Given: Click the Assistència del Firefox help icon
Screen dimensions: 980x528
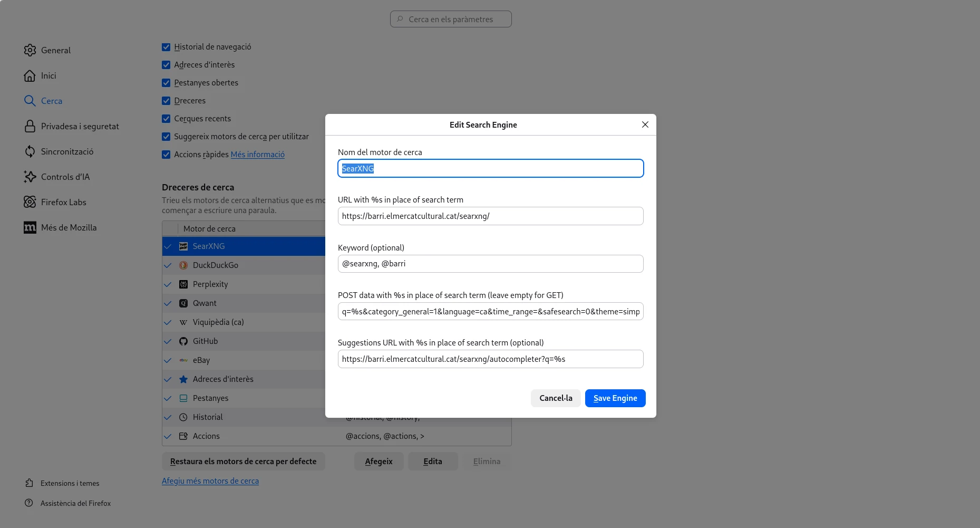Looking at the screenshot, I should tap(29, 503).
